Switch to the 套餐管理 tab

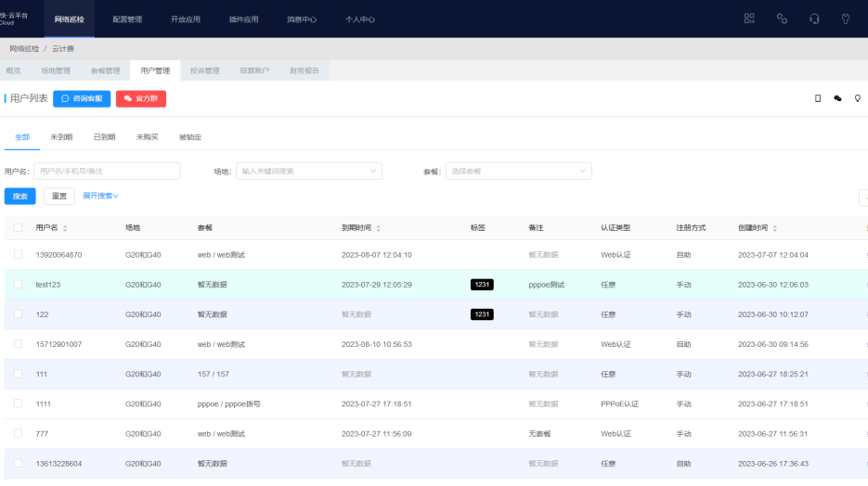pyautogui.click(x=105, y=70)
